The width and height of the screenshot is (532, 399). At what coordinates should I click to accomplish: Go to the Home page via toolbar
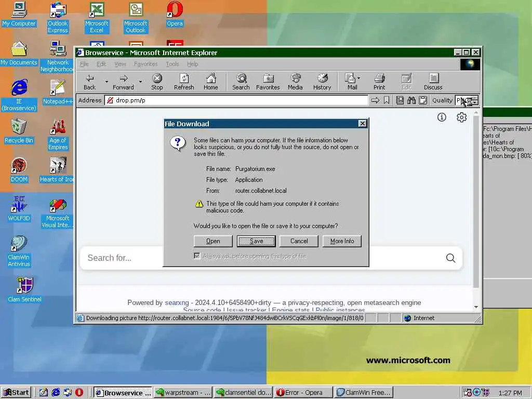pos(211,82)
